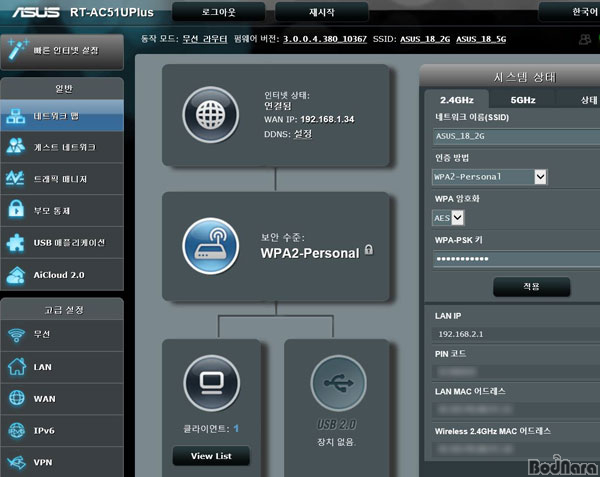The image size is (600, 477).
Task: Click the 로그아웃 (Logout) button
Action: pyautogui.click(x=218, y=12)
